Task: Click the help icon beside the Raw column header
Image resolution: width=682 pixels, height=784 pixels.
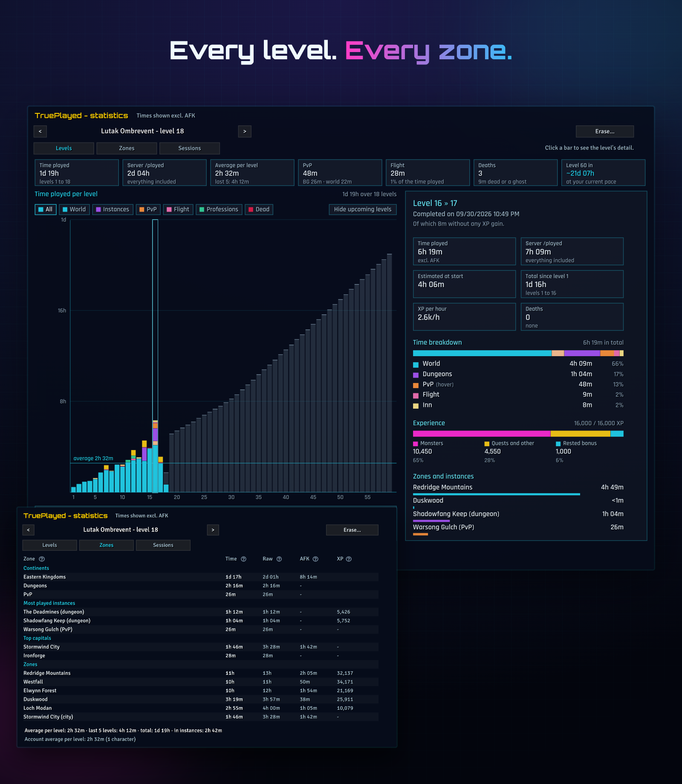Action: click(279, 559)
